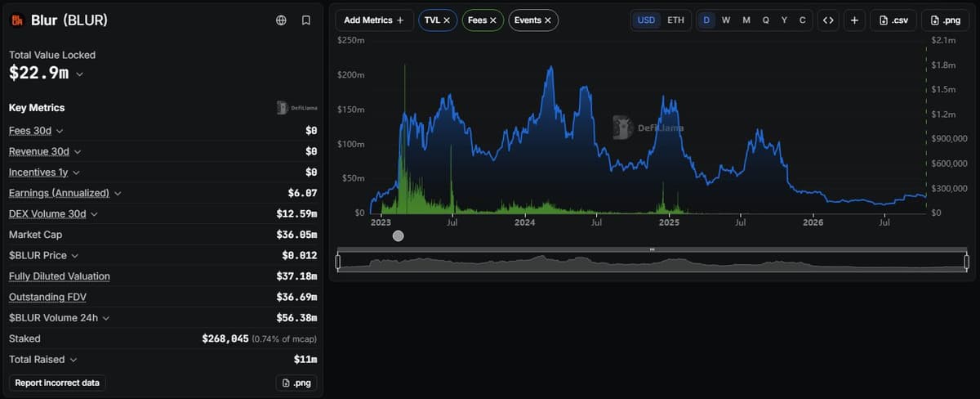Viewport: 980px width, 399px height.
Task: Expand the $BLUR Price row
Action: [74, 256]
